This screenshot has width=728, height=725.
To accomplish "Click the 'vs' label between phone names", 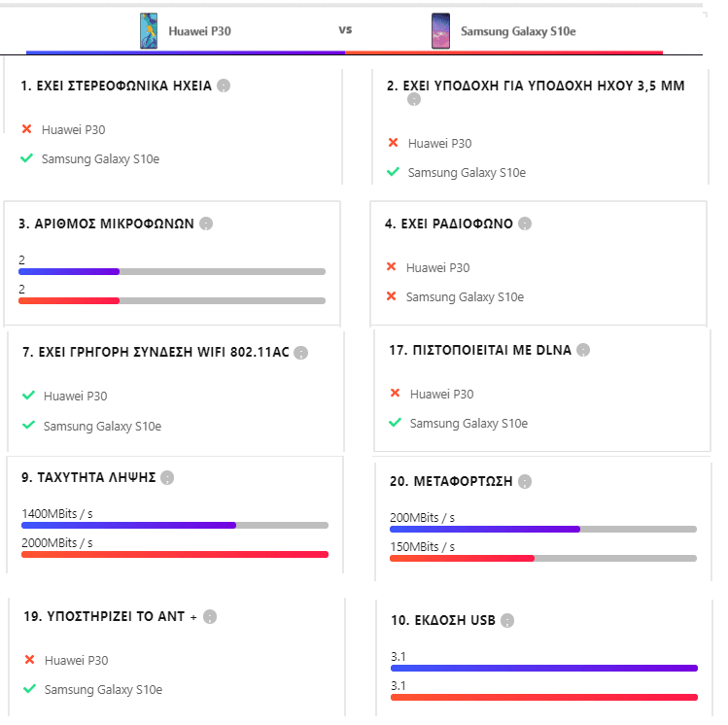I will click(x=345, y=29).
